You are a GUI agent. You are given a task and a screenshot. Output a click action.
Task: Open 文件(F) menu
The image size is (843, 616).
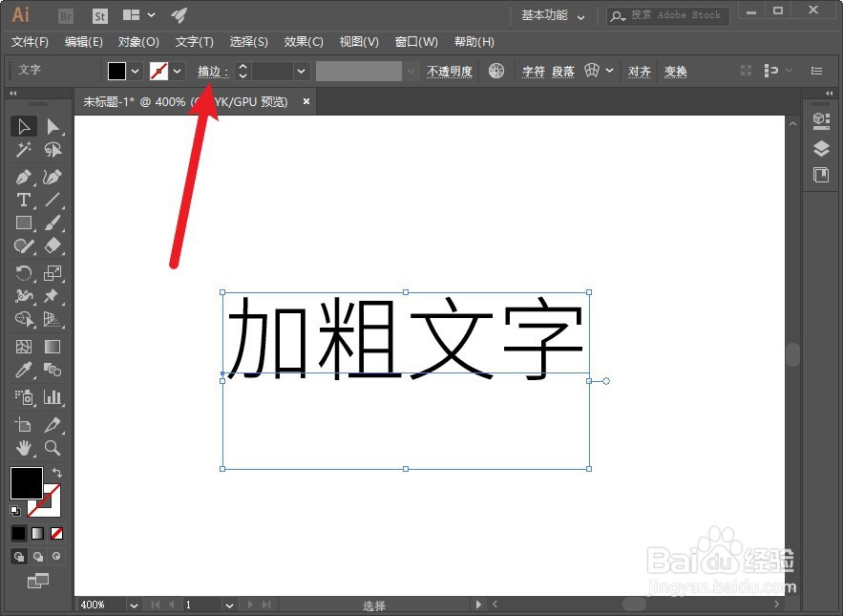click(30, 42)
